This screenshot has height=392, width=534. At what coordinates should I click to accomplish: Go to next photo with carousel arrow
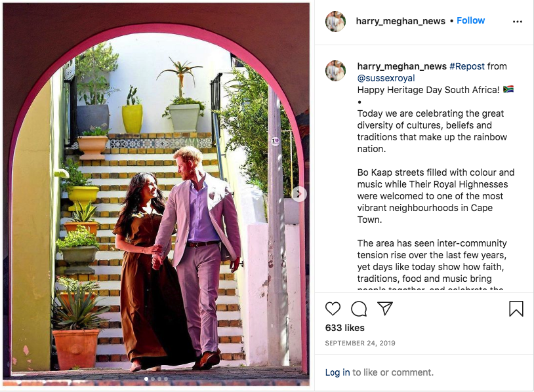[299, 194]
